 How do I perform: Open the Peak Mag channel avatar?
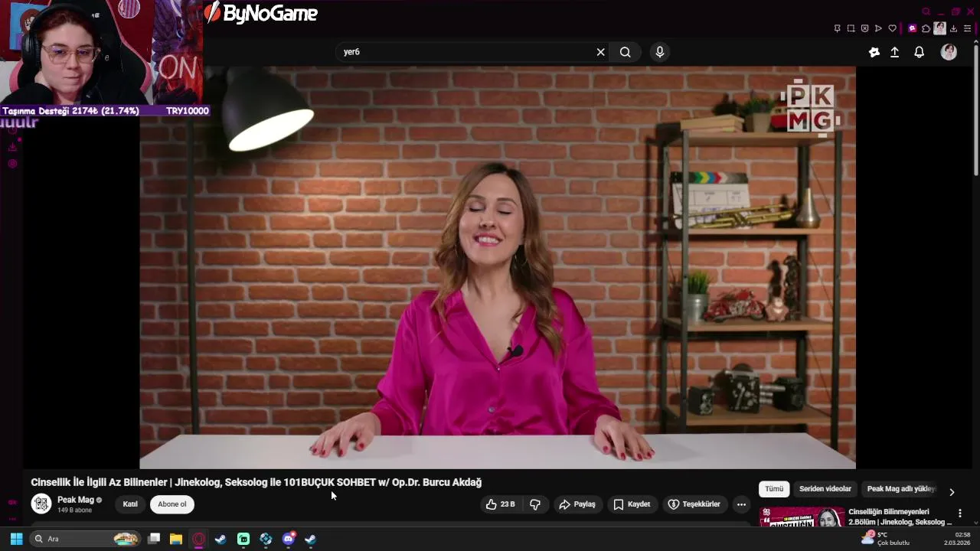[x=41, y=504]
